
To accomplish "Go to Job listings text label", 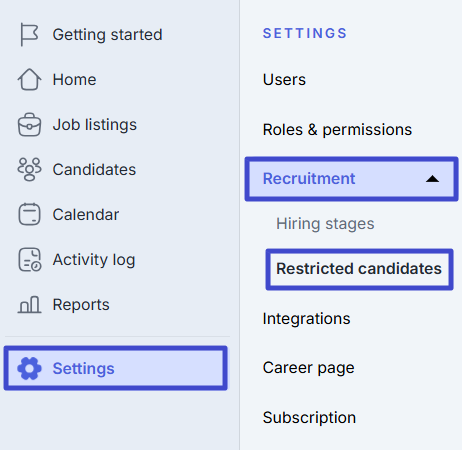I will pos(95,125).
